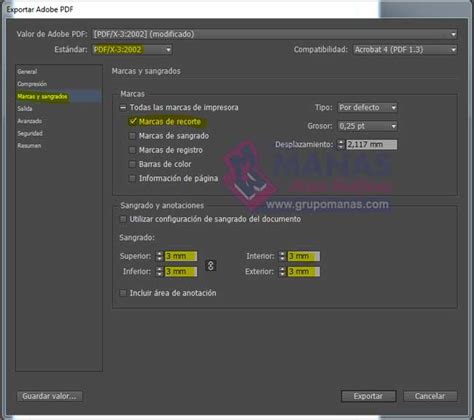Select Marcas y sangrados in the sidebar
The height and width of the screenshot is (420, 474).
[43, 96]
